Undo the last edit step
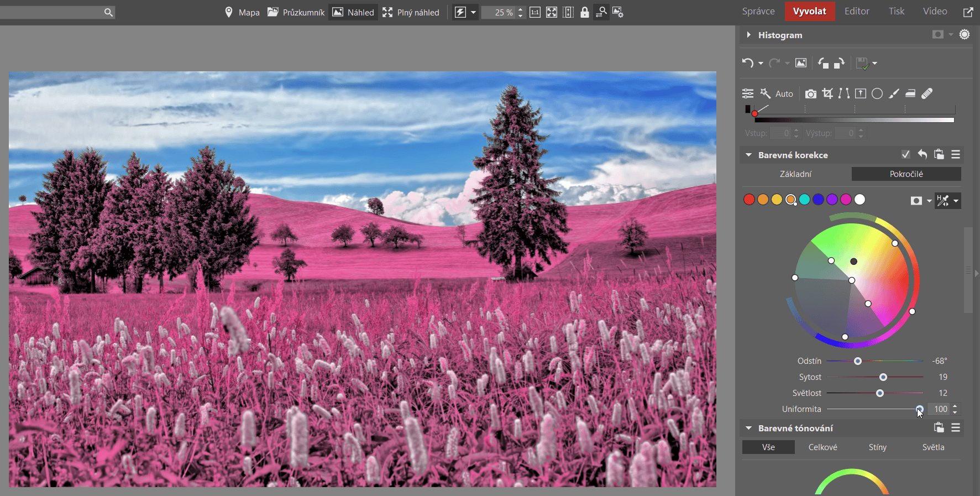 [747, 63]
